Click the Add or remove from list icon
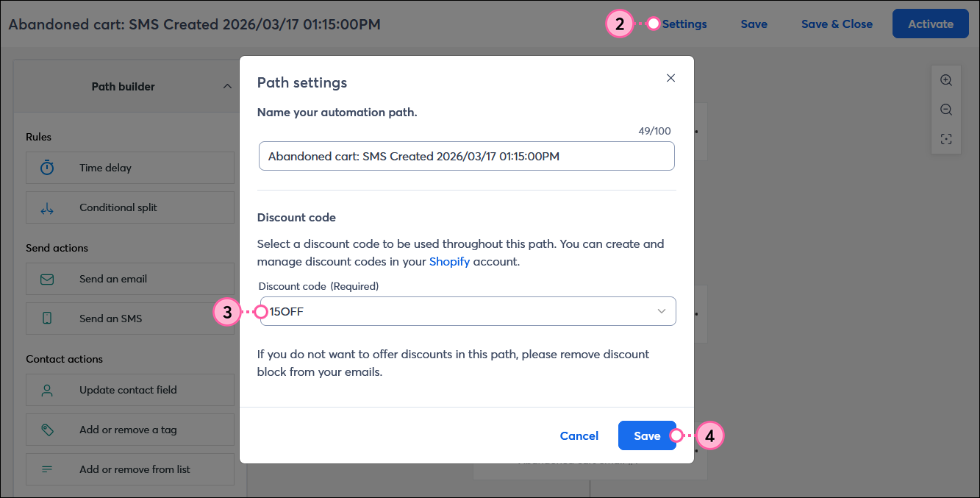This screenshot has width=980, height=498. tap(46, 469)
